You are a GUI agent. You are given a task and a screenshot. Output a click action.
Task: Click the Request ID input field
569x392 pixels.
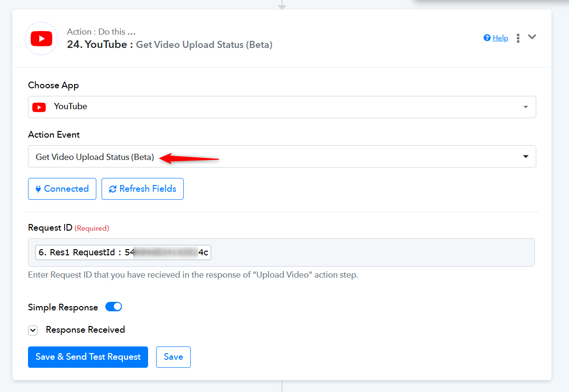(x=281, y=252)
